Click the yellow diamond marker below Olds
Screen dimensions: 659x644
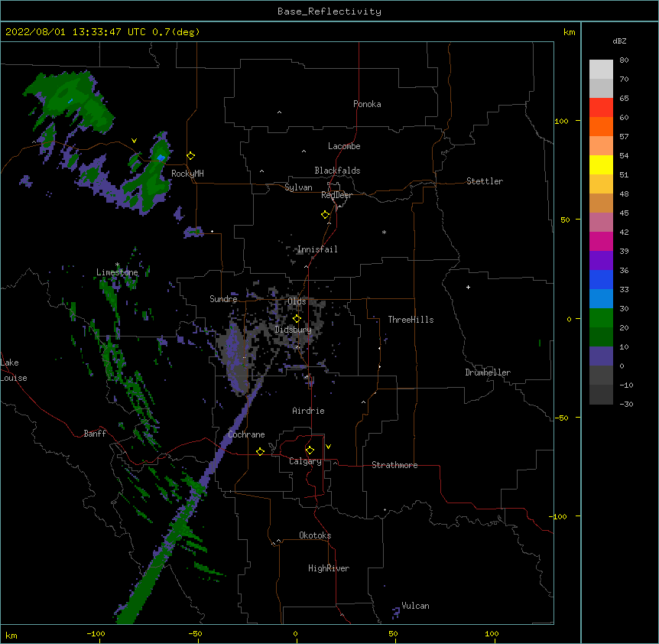(x=297, y=319)
